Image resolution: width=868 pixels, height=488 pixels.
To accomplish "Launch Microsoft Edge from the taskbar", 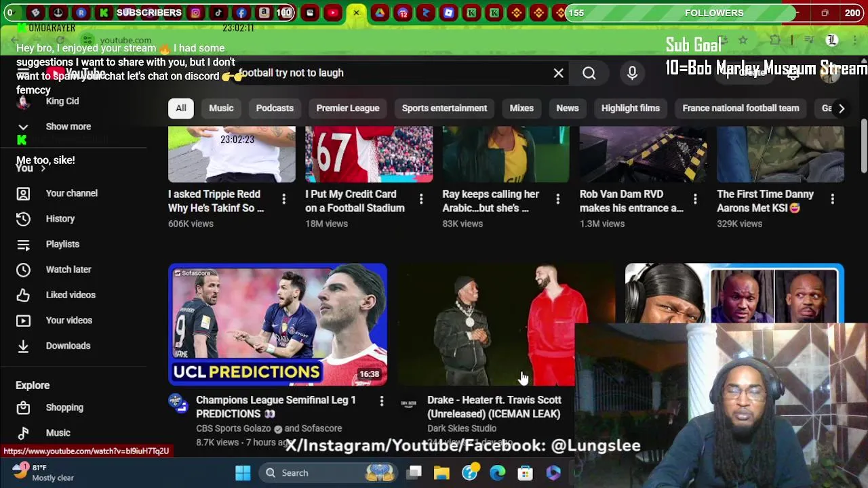I will (x=498, y=473).
